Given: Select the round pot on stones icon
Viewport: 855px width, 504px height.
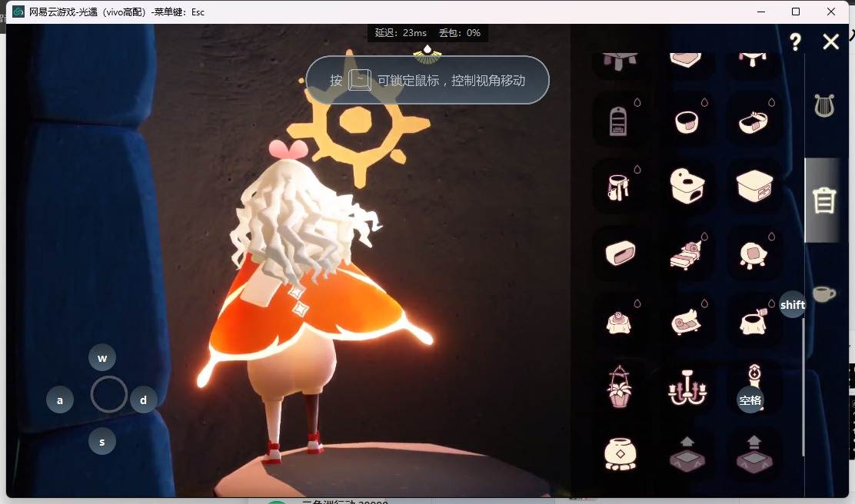Looking at the screenshot, I should point(620,454).
